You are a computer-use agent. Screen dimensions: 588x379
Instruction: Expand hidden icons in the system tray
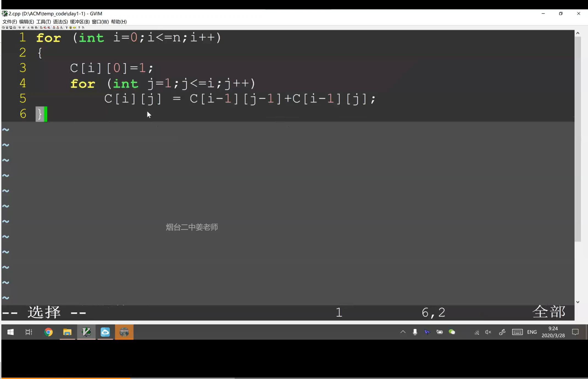403,332
